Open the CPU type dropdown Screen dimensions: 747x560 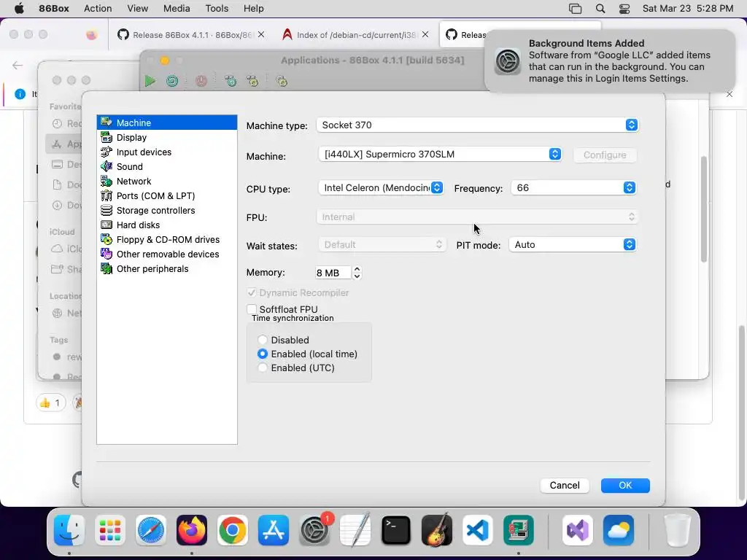point(381,187)
